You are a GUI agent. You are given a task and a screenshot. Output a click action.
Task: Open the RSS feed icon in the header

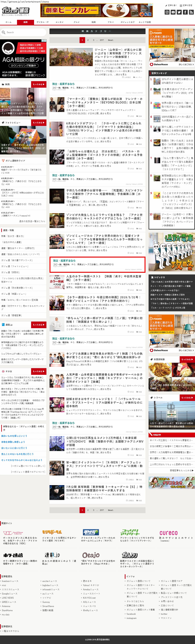click(191, 12)
